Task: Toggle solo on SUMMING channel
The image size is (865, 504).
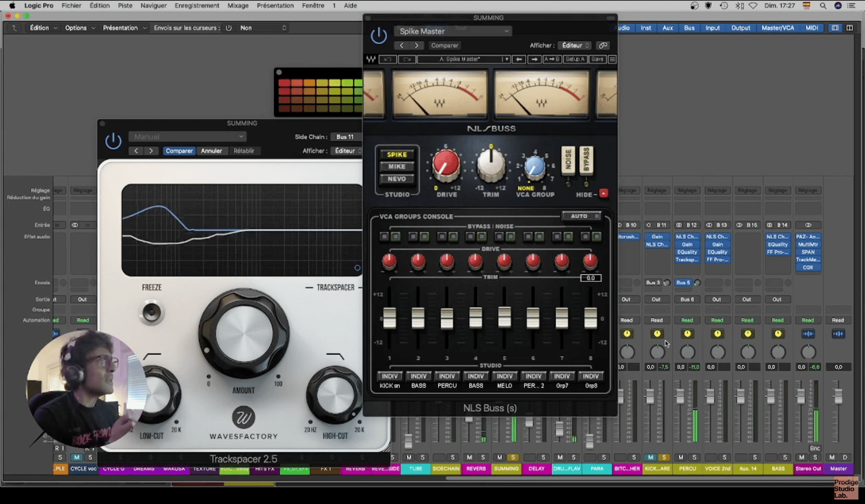Action: [x=513, y=457]
